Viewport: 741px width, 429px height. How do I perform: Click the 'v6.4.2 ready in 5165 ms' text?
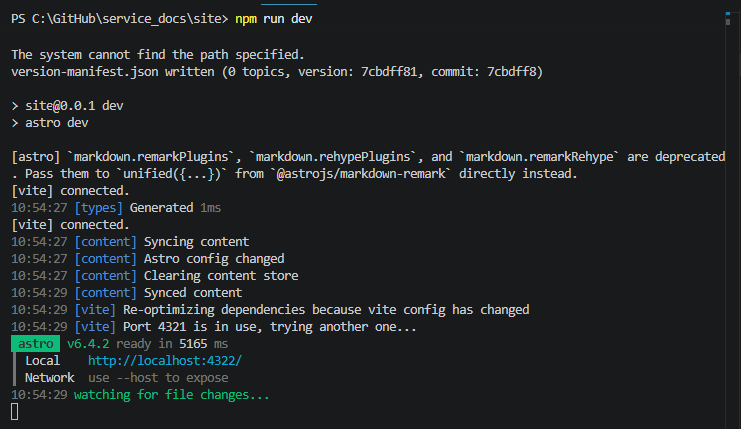(147, 344)
